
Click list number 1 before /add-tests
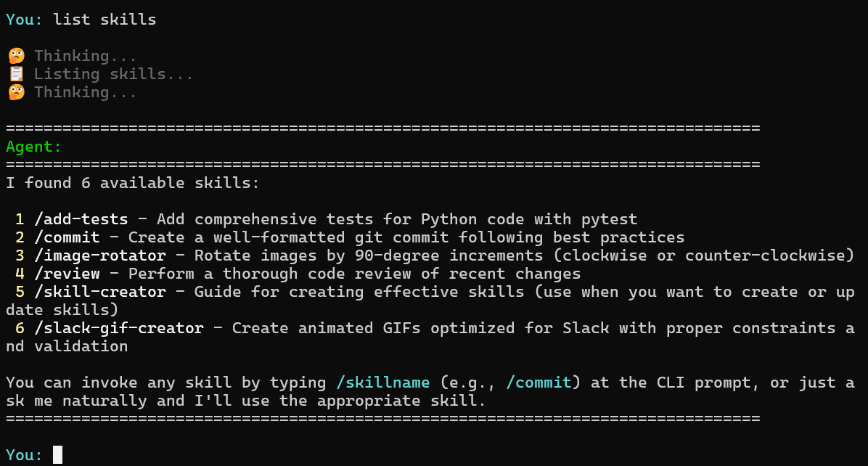pos(20,219)
